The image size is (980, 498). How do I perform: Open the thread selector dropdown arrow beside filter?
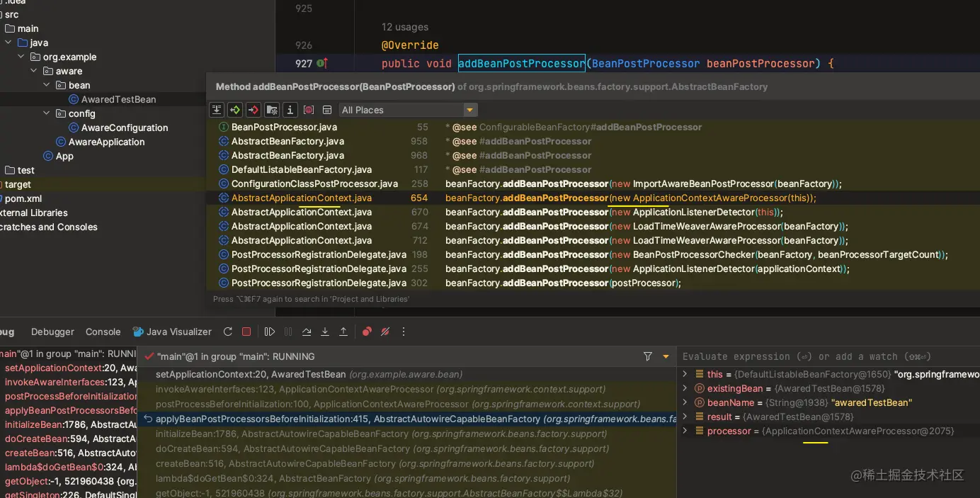(x=666, y=356)
